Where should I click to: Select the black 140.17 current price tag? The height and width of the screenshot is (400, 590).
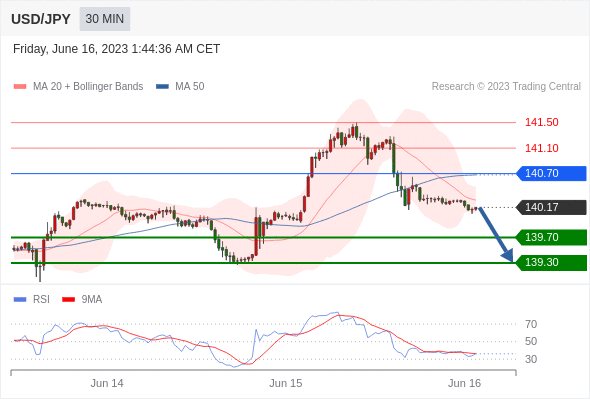coord(552,207)
